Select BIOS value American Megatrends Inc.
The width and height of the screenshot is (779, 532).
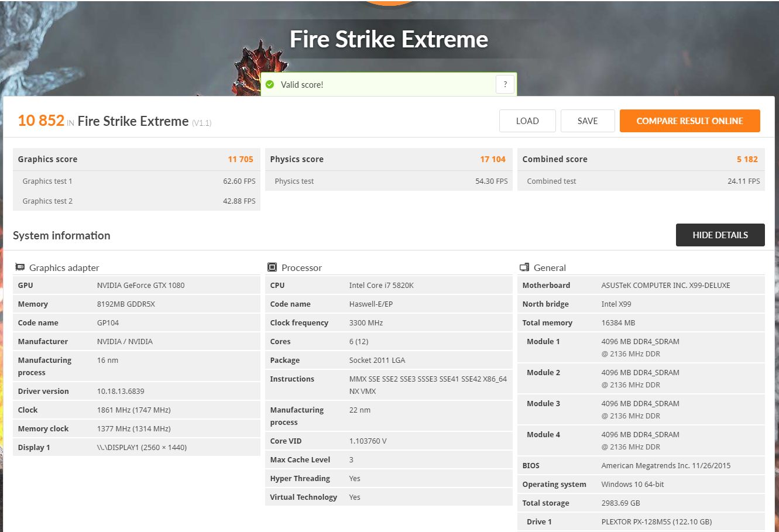coord(666,466)
